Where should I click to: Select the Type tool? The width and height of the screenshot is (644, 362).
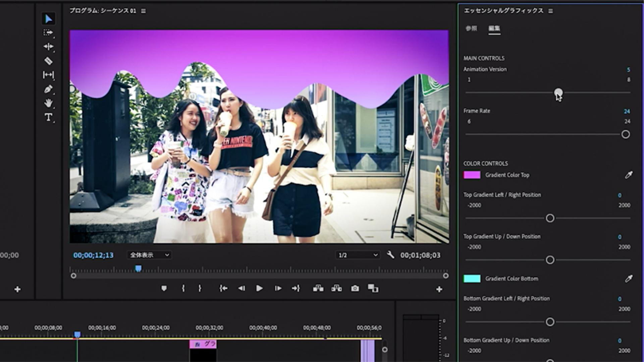(48, 117)
